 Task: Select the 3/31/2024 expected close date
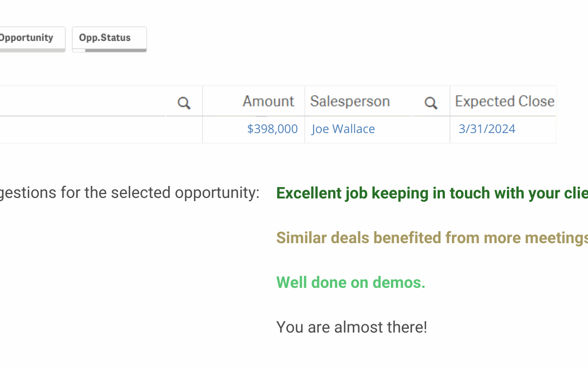(x=487, y=129)
